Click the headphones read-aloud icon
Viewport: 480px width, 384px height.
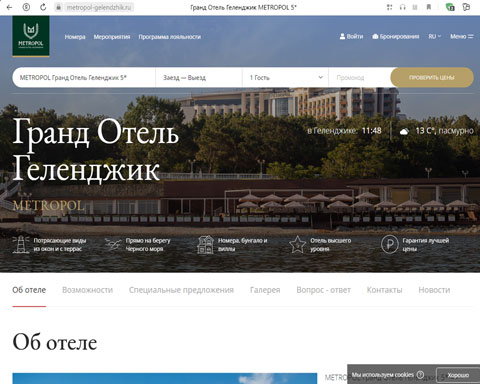click(403, 7)
